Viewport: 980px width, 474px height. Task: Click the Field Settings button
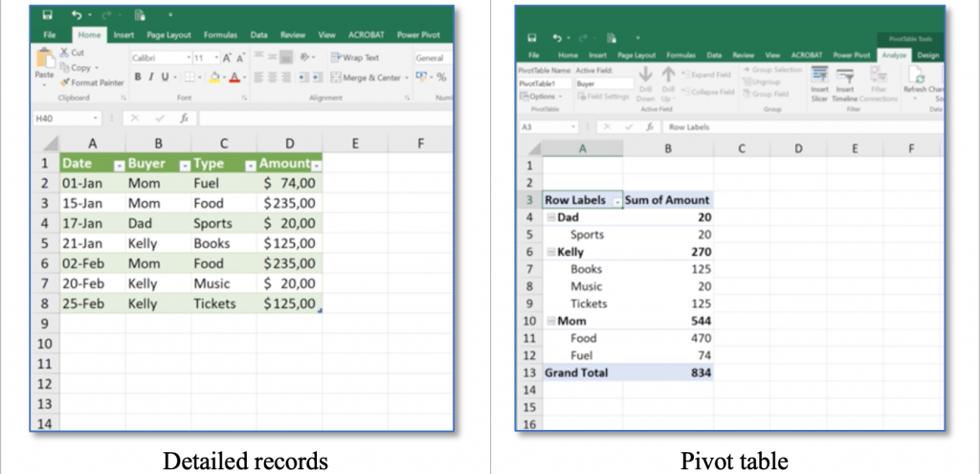point(603,97)
